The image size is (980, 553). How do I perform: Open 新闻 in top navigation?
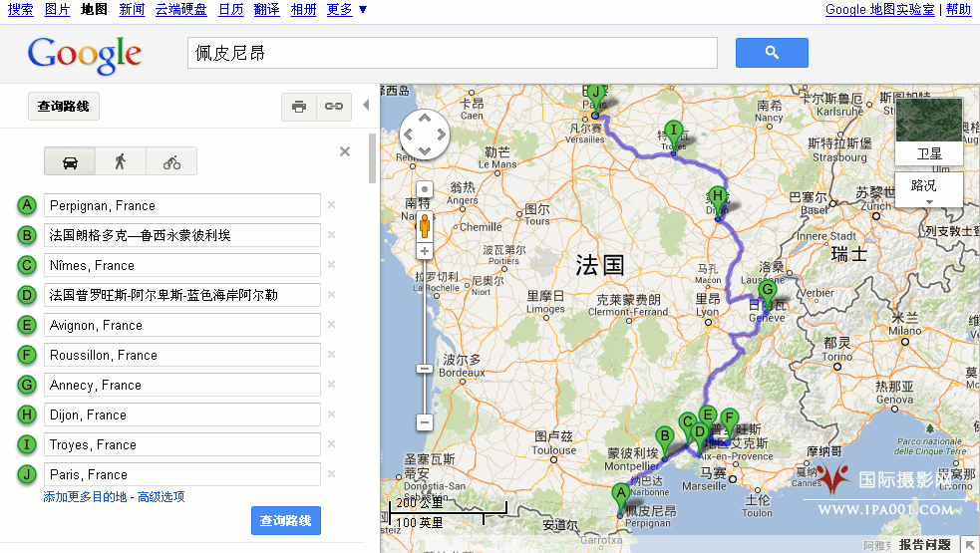[x=132, y=9]
